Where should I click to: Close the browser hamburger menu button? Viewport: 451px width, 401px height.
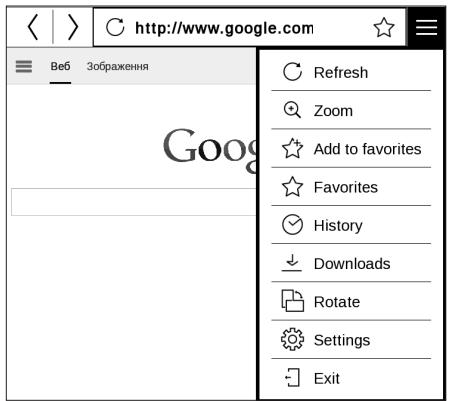[426, 27]
